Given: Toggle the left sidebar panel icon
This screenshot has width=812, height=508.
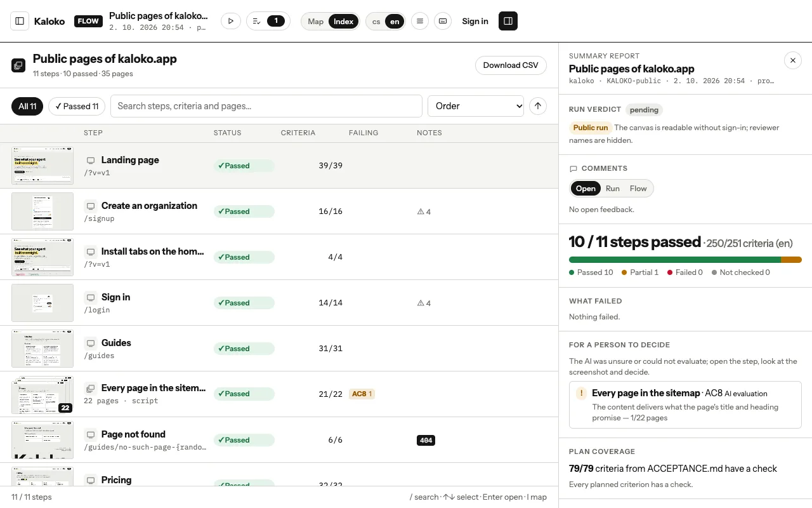Looking at the screenshot, I should [x=20, y=21].
